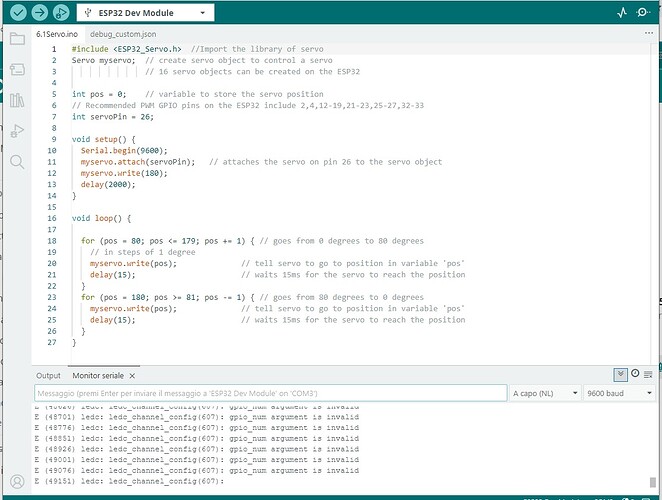This screenshot has width=662, height=500.
Task: Click the serial monitor vertical scrollbar thumb
Action: pyautogui.click(x=653, y=482)
